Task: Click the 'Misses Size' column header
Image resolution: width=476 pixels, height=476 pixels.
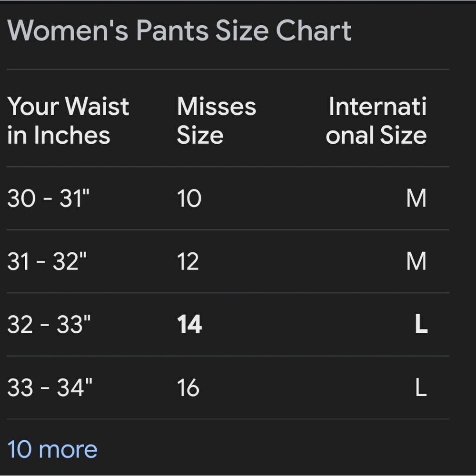Action: (x=217, y=120)
